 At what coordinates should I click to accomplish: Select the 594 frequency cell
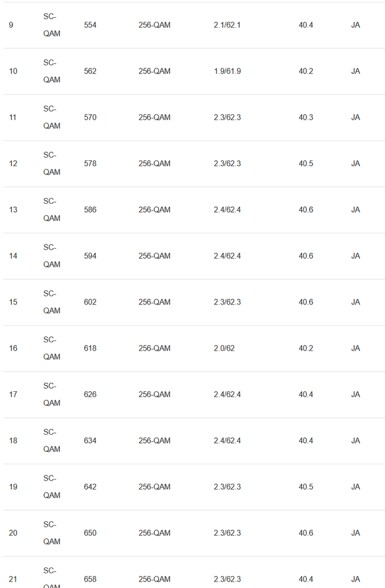click(x=90, y=256)
